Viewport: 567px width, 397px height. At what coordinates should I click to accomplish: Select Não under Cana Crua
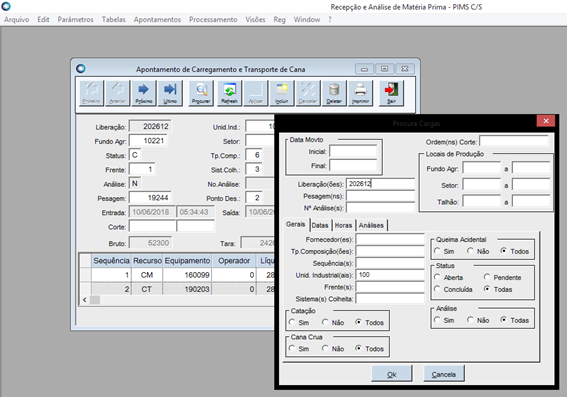333,349
